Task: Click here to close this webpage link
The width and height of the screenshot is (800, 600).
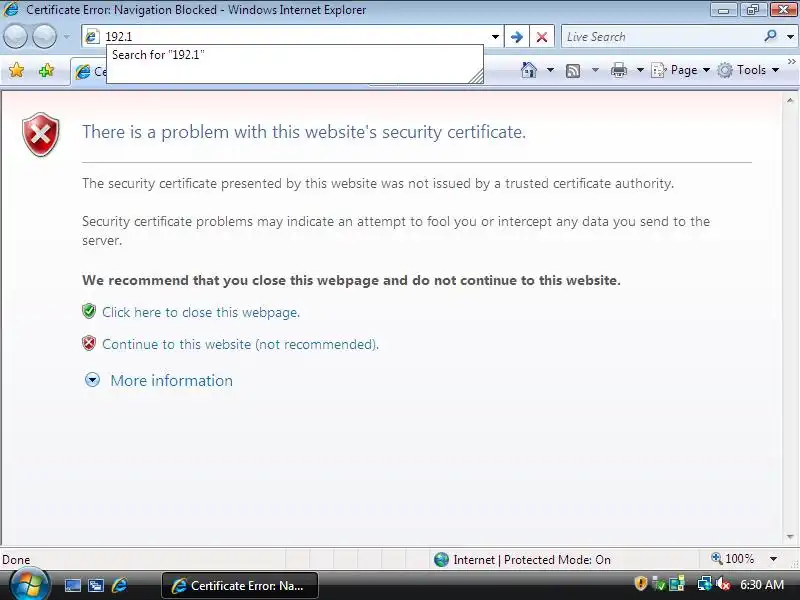Action: click(201, 312)
